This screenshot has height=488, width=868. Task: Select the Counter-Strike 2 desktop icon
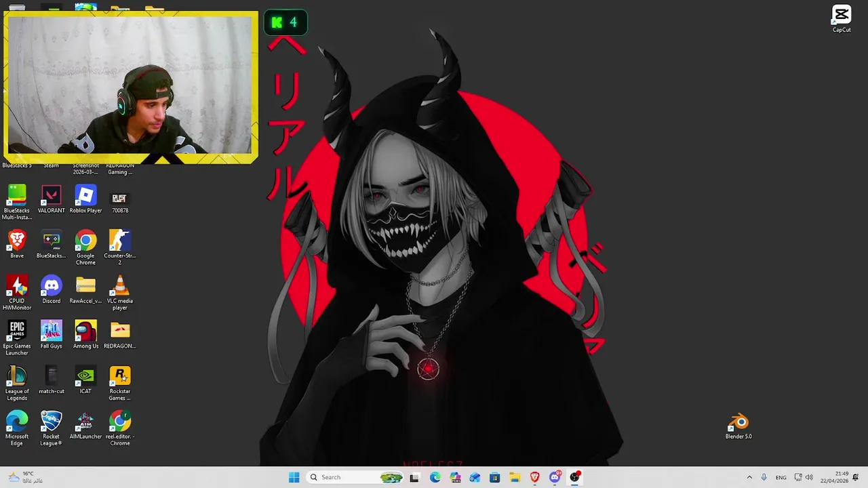pyautogui.click(x=120, y=248)
